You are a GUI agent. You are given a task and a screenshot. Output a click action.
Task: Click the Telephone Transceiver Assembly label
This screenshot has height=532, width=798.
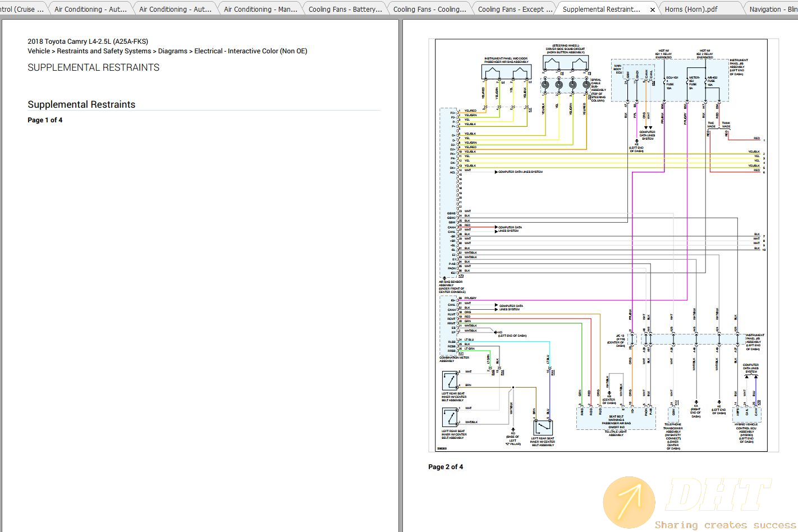[673, 437]
